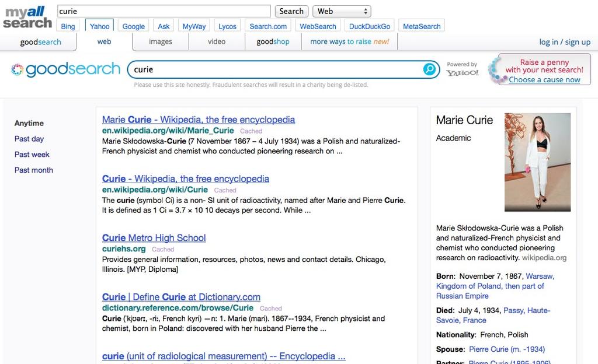Open cached copy of en.wikipedia.org/wiki/Curie result

pos(225,190)
